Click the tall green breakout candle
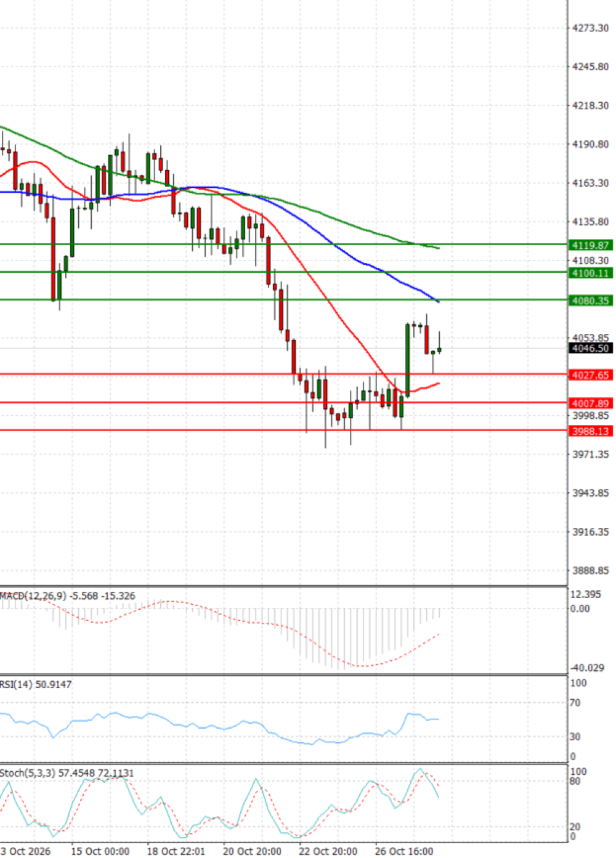Screen dimensions: 616x858 408,360
